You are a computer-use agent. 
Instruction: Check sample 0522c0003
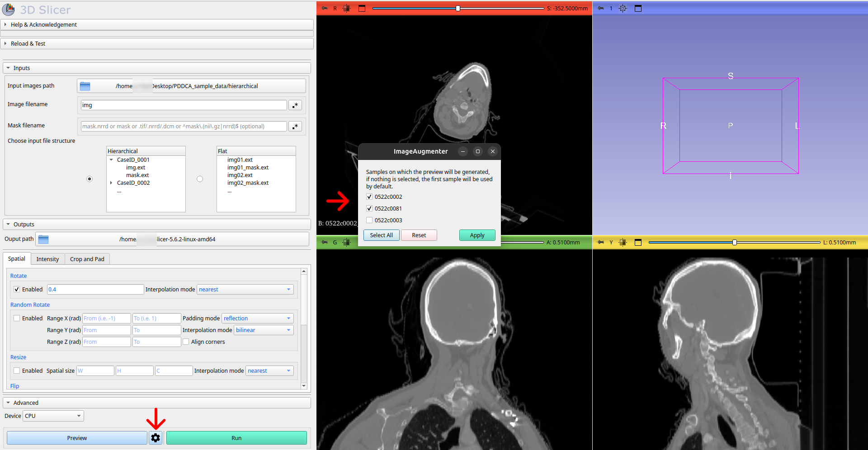tap(369, 220)
